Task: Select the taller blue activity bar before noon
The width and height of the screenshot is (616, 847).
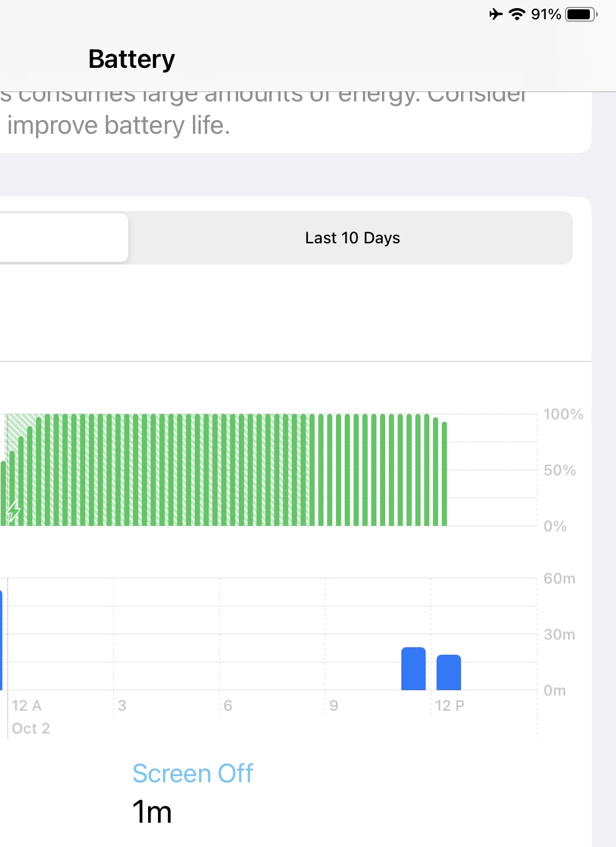Action: click(413, 669)
